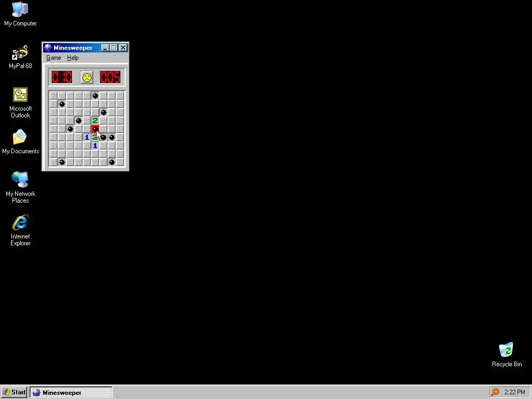Click the left mine in the bottom row

coord(62,162)
